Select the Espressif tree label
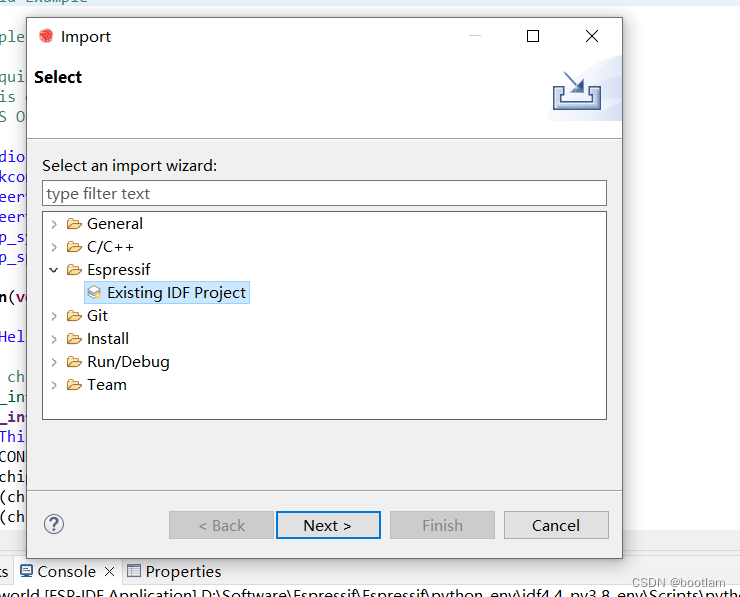This screenshot has height=597, width=740. [118, 270]
